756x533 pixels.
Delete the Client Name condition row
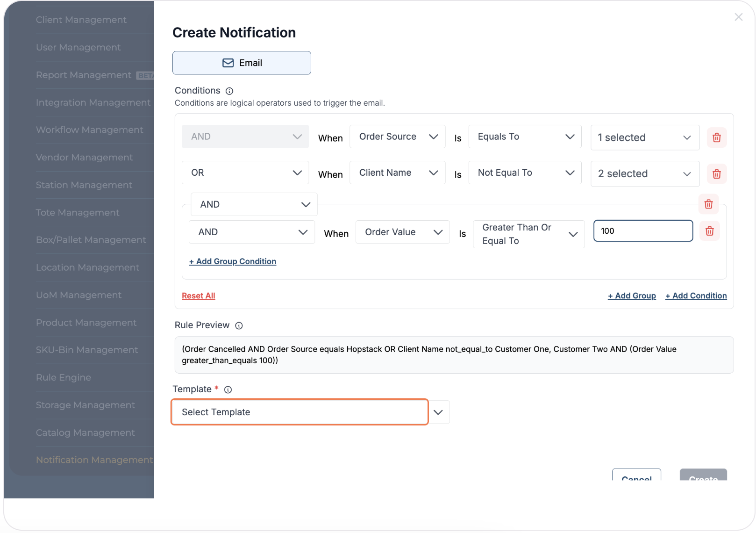pos(716,174)
